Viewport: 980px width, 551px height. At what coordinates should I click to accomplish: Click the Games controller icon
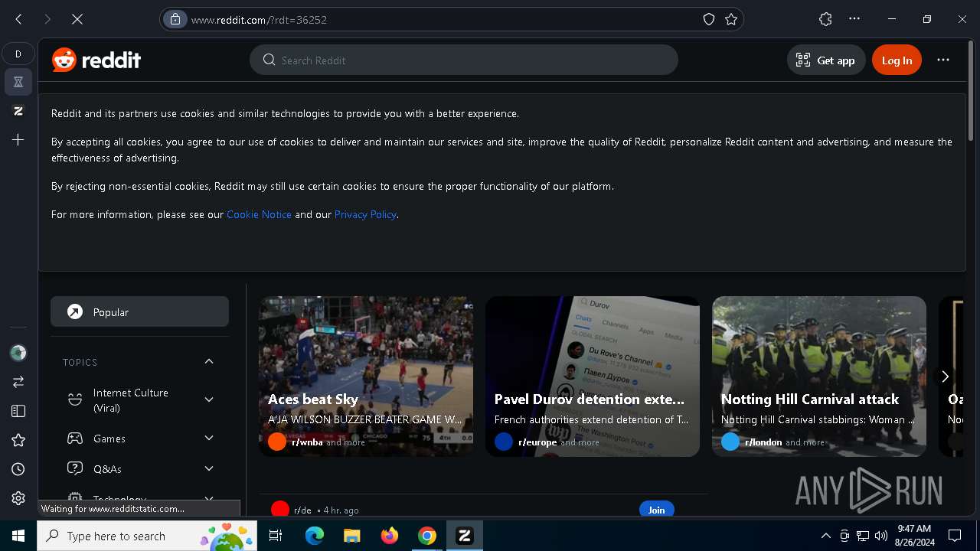pos(75,439)
